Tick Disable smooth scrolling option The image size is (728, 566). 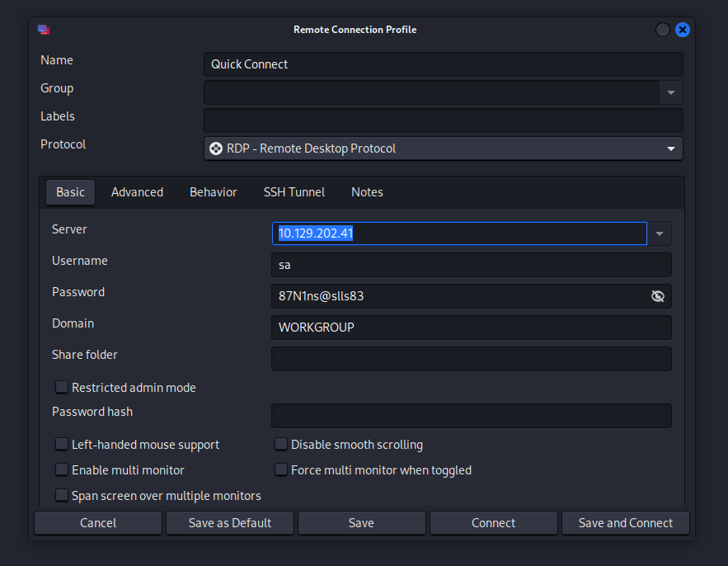click(281, 445)
